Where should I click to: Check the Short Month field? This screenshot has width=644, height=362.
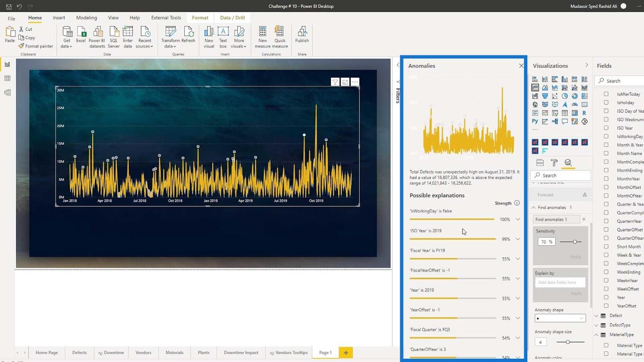[606, 246]
